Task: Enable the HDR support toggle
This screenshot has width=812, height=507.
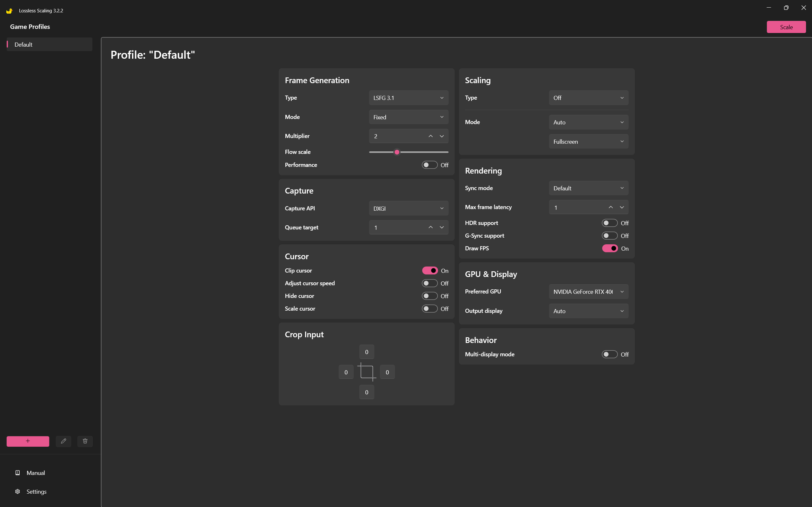Action: click(x=609, y=223)
